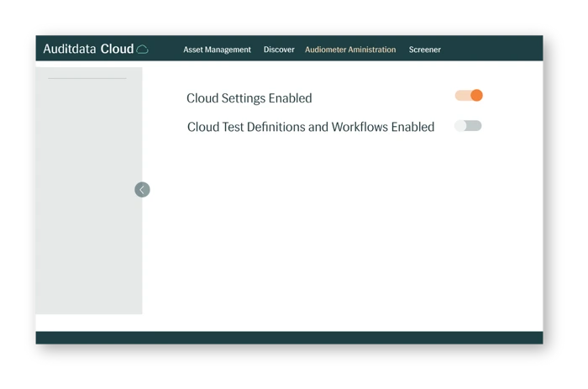This screenshot has width=588, height=389.
Task: Click the left track of Cloud Settings toggle
Action: (461, 96)
